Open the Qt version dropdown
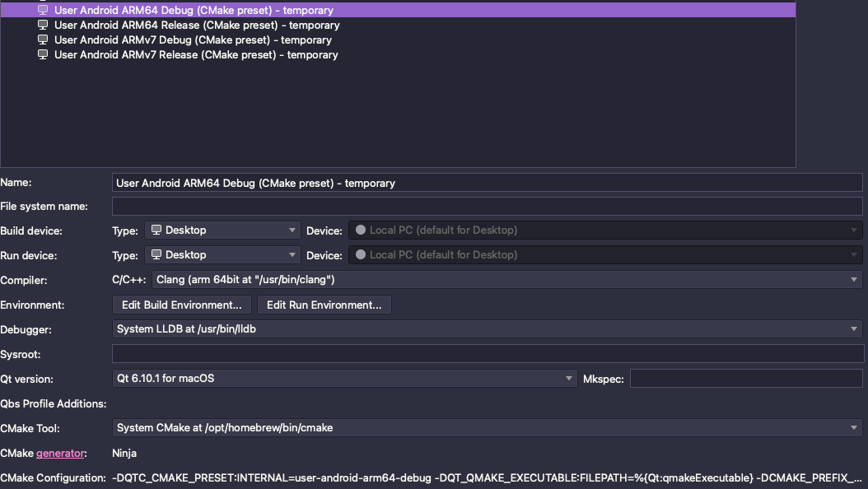868x489 pixels. click(567, 378)
